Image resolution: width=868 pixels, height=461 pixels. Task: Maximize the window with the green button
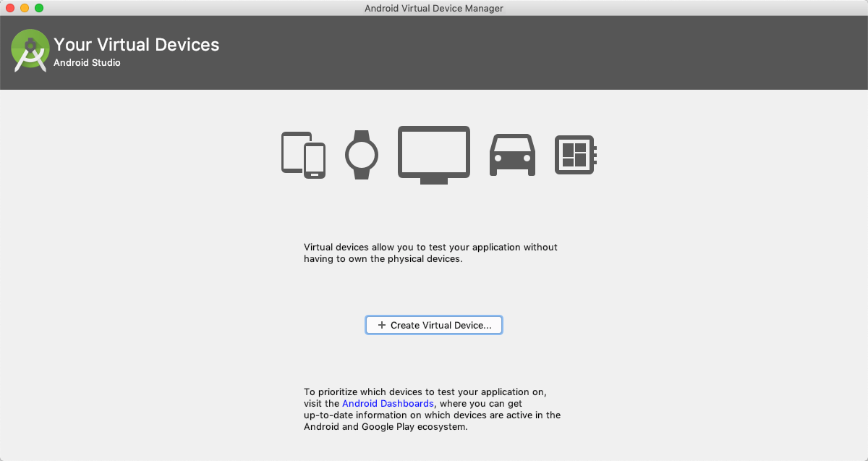coord(39,8)
